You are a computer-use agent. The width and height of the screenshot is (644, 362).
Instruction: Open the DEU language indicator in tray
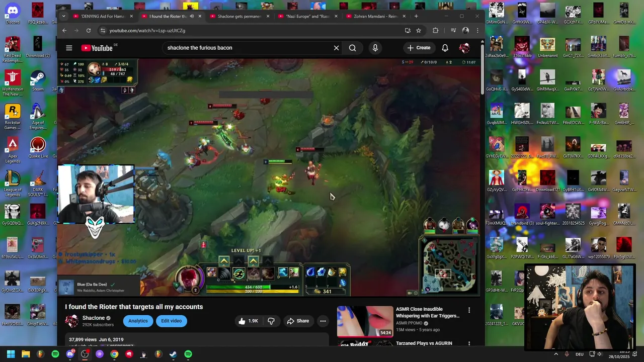[580, 354]
